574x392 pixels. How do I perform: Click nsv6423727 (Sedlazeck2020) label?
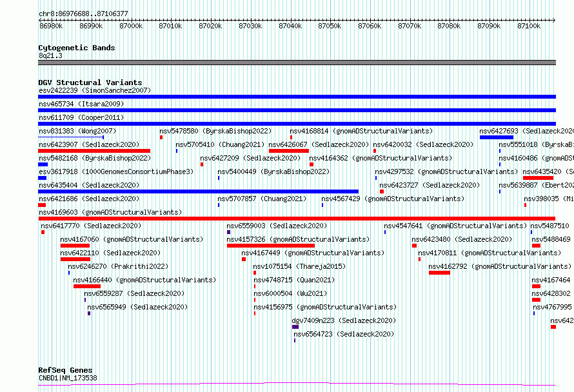pyautogui.click(x=430, y=185)
